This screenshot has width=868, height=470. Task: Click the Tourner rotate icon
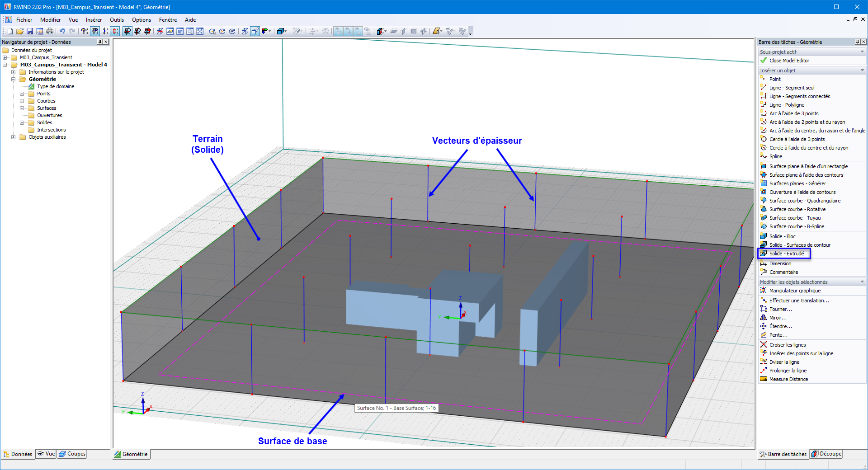coord(764,309)
